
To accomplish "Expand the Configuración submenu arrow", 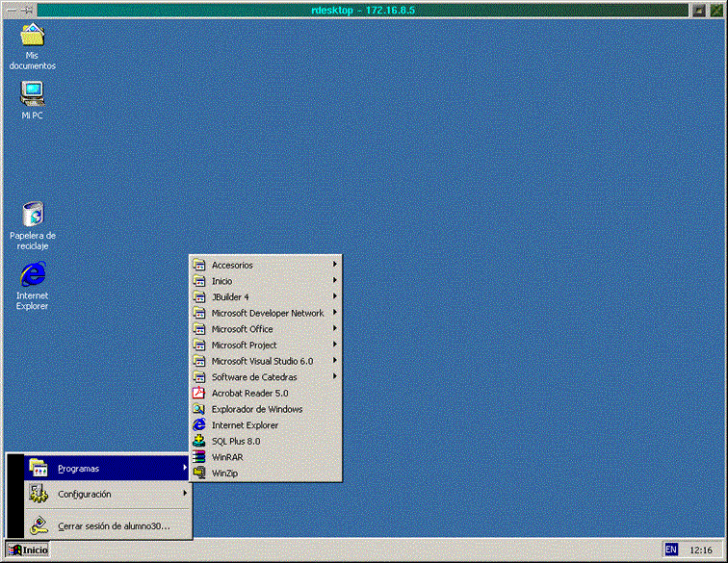I will coord(185,493).
